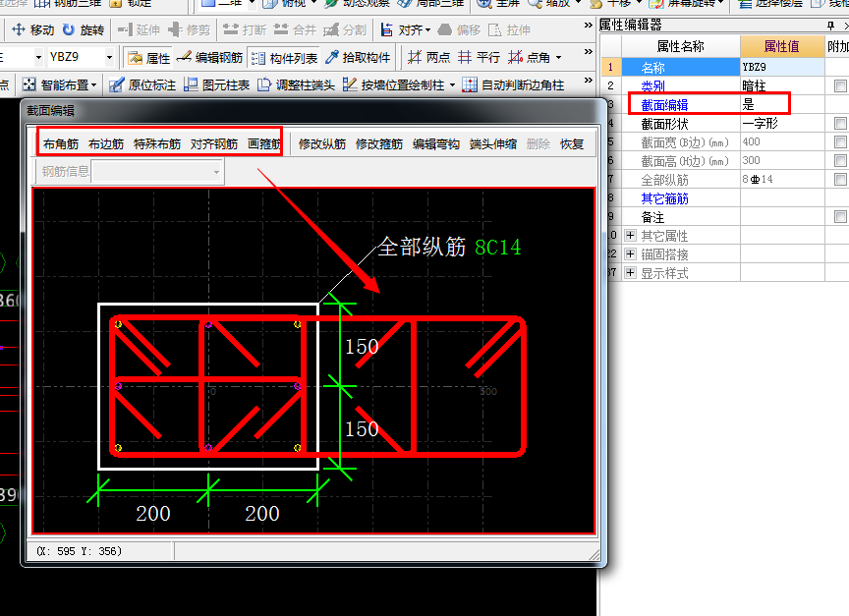Click the 恢复 restore button
Viewport: 849px width, 616px height.
[x=572, y=144]
